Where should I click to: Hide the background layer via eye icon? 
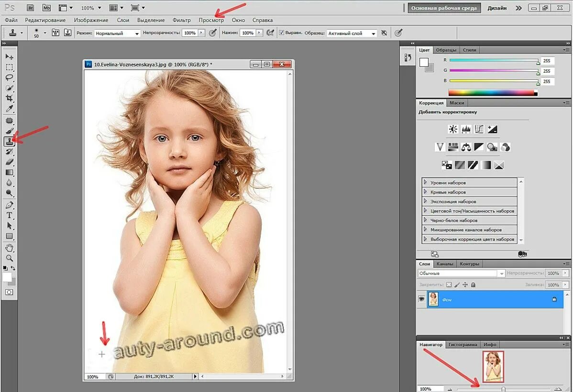point(421,299)
